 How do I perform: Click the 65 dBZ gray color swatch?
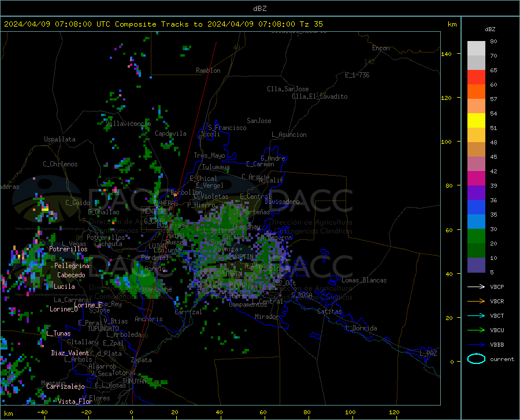476,62
